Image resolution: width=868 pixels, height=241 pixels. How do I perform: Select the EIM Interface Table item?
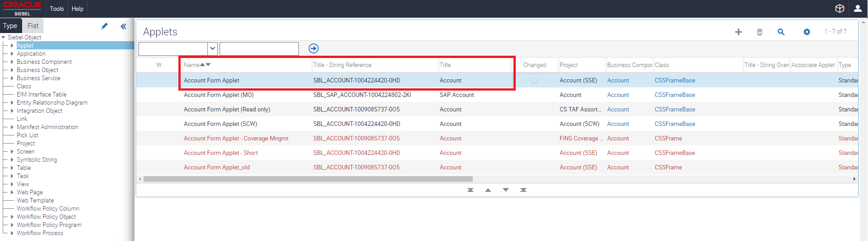(x=42, y=95)
